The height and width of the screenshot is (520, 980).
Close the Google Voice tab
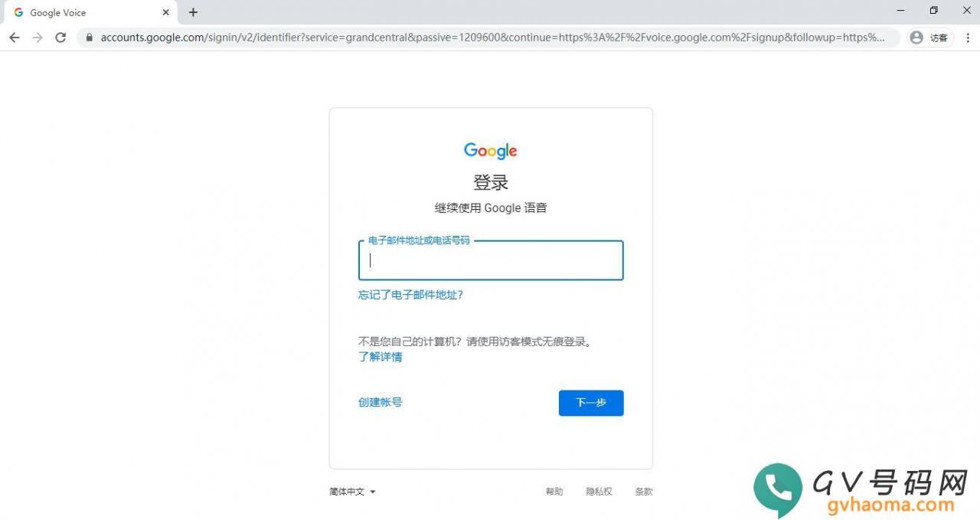coord(166,12)
